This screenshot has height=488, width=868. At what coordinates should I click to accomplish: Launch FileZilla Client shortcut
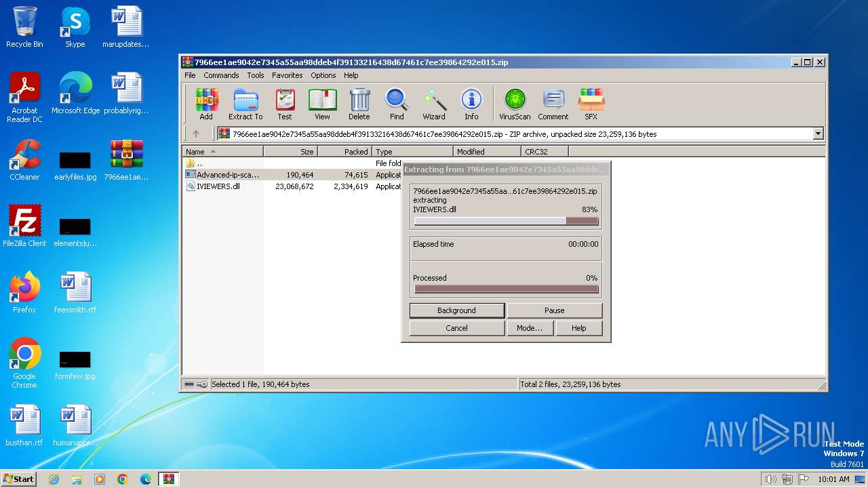(x=24, y=226)
